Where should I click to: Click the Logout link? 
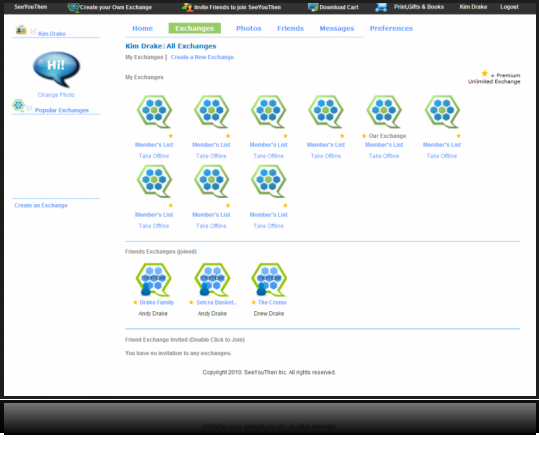tap(509, 7)
